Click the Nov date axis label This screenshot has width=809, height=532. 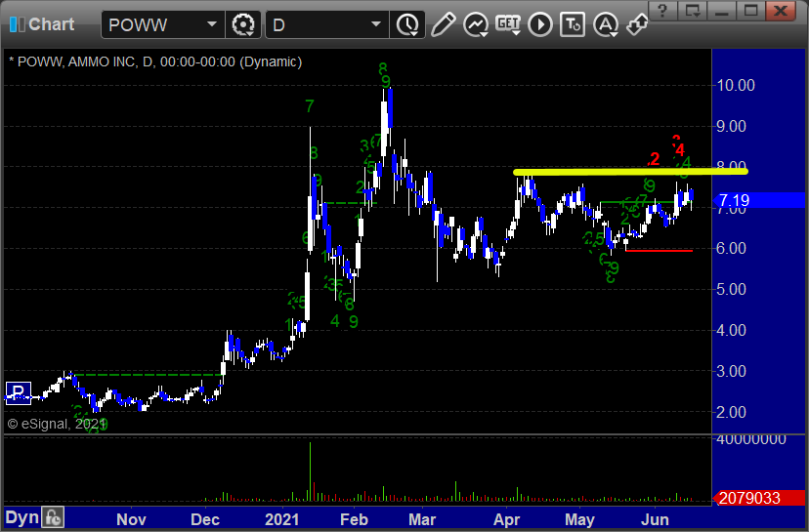click(131, 519)
